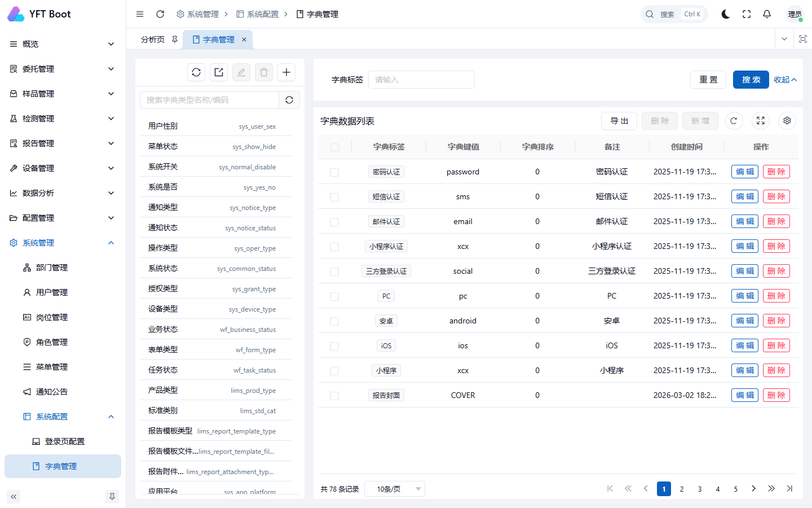The height and width of the screenshot is (508, 812).
Task: Click the page refresh icon in header
Action: tap(160, 14)
